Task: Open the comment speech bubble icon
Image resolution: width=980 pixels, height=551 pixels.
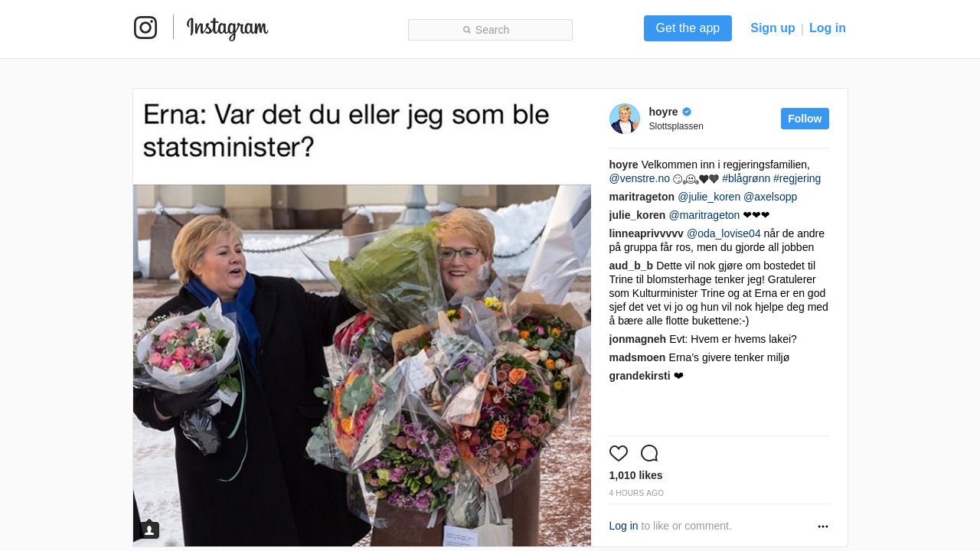Action: click(x=649, y=453)
